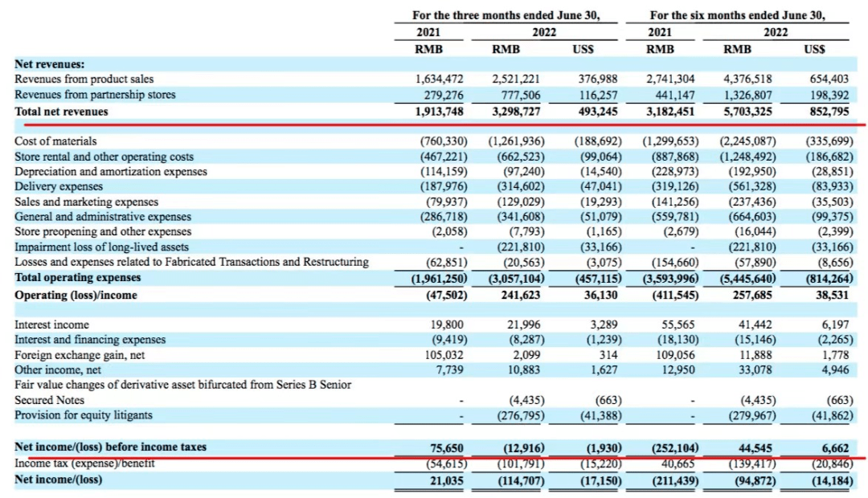The width and height of the screenshot is (868, 498).
Task: Select the Sales and marketing expenses label
Action: tap(86, 202)
